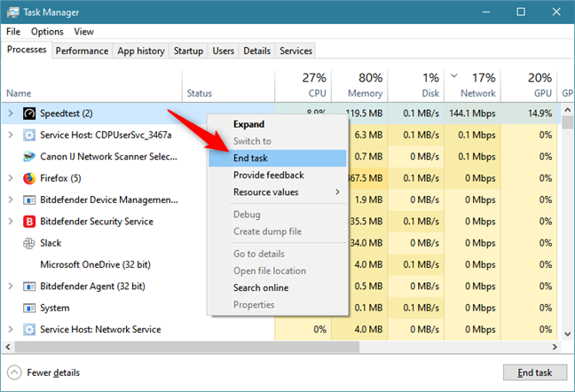
Task: Click the End task button at bottom
Action: pyautogui.click(x=535, y=372)
